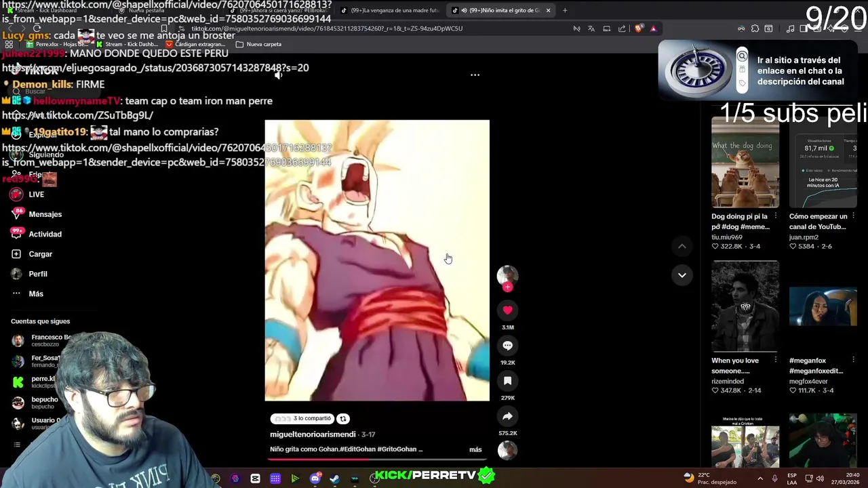Open a new browser tab with plus
This screenshot has width=868, height=488.
point(564,10)
